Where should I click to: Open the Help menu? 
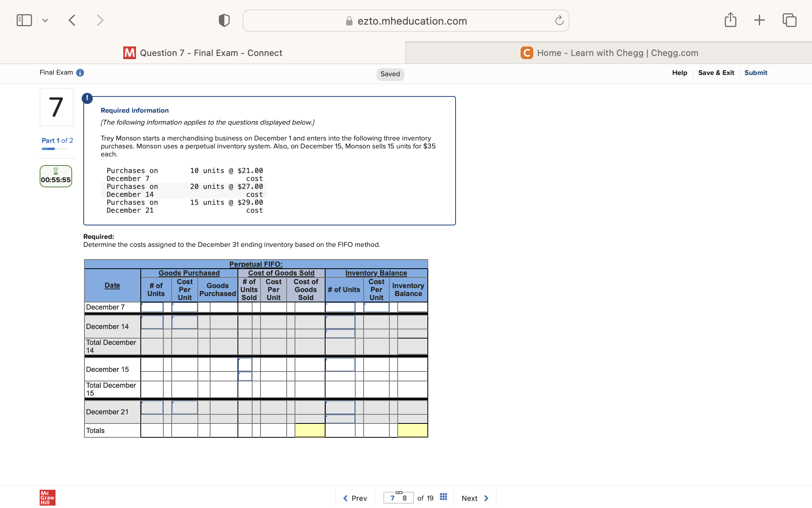click(679, 73)
